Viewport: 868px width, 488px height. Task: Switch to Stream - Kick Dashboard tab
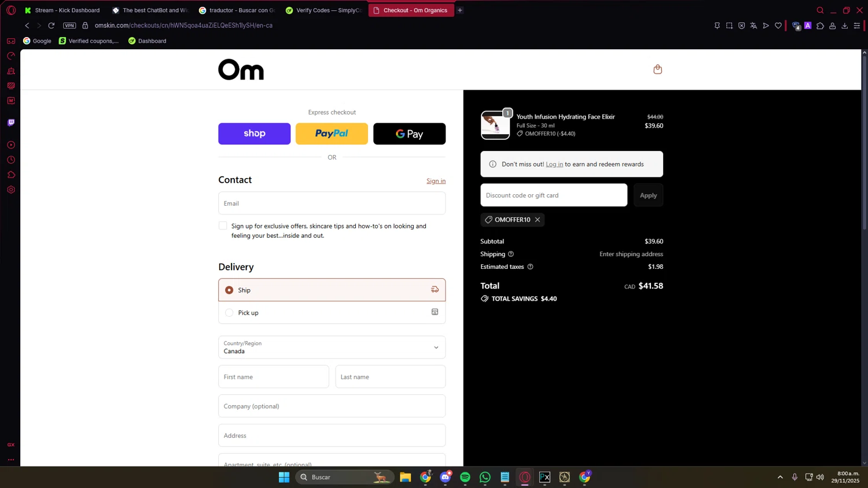click(62, 10)
